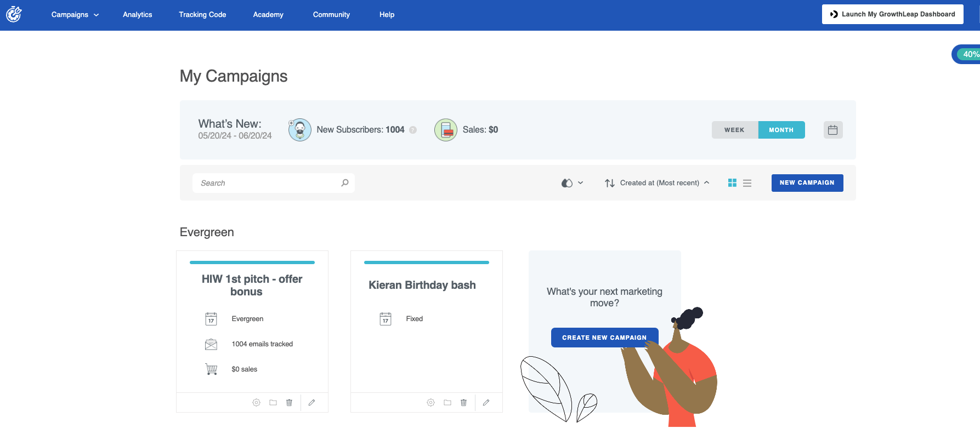Viewport: 980px width, 434px height.
Task: Switch to list view layout
Action: pyautogui.click(x=747, y=183)
